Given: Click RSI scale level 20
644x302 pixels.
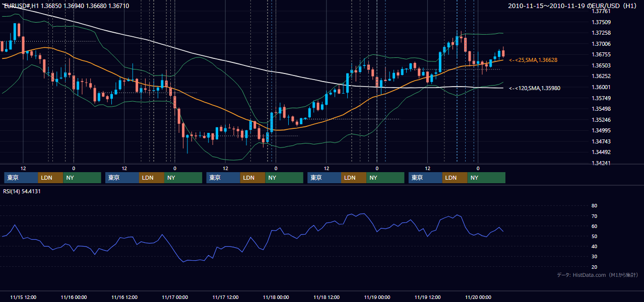Looking at the screenshot, I should 595,267.
